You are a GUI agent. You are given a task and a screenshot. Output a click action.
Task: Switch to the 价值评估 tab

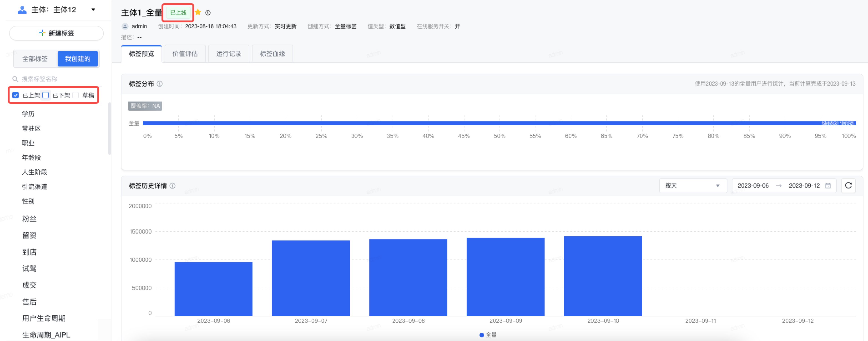185,54
